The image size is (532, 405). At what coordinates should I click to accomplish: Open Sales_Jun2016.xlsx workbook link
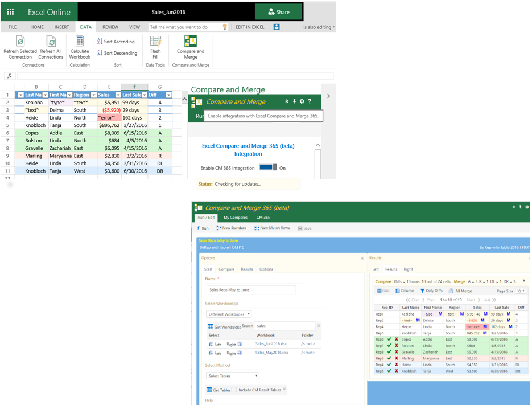[271, 344]
